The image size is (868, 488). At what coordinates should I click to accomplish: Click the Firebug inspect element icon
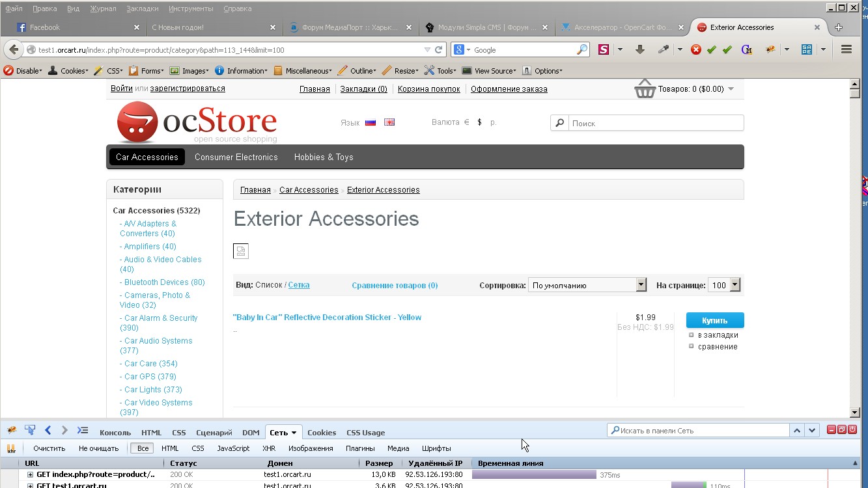(30, 430)
